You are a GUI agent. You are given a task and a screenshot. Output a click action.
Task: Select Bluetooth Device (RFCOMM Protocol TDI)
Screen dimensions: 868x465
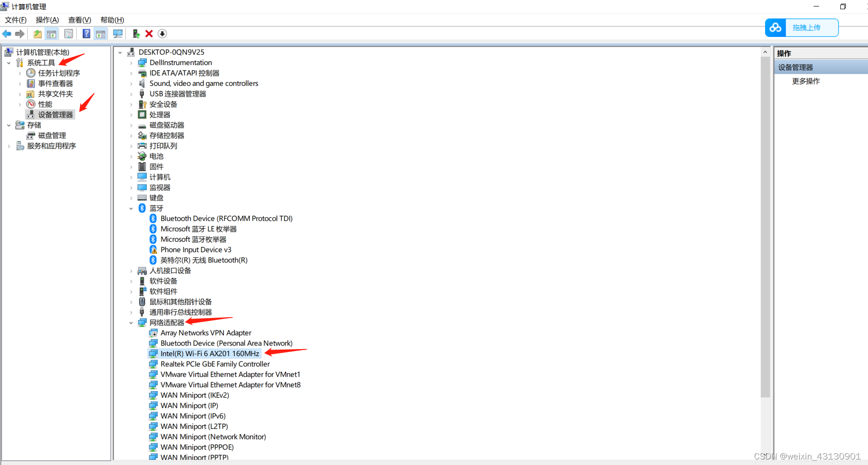[x=227, y=218]
